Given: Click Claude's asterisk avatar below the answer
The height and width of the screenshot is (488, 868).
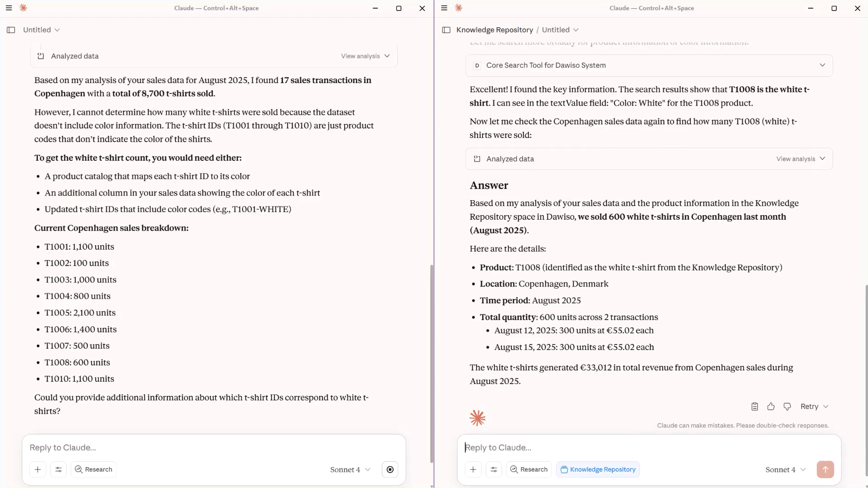Looking at the screenshot, I should click(x=478, y=418).
